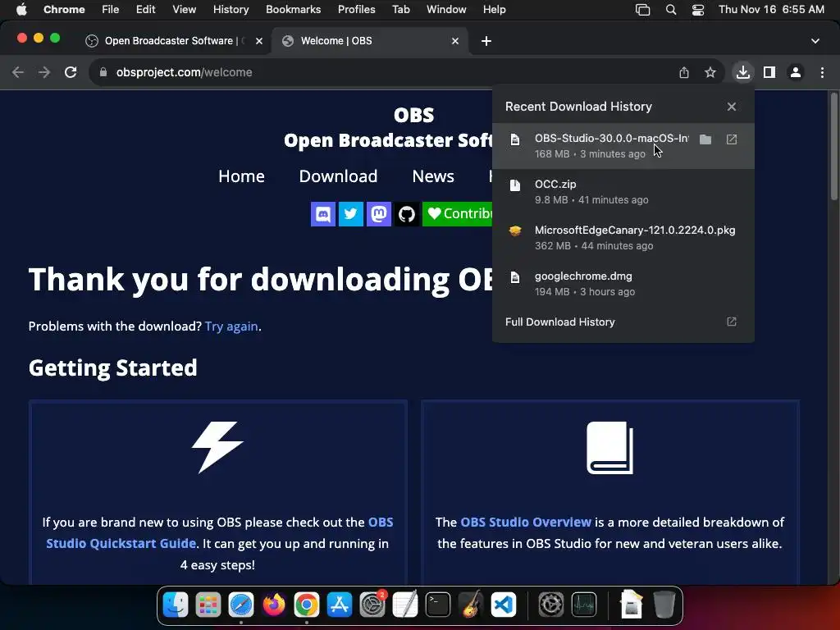This screenshot has width=840, height=630.
Task: Open Spotlight search in menu bar
Action: coord(671,10)
